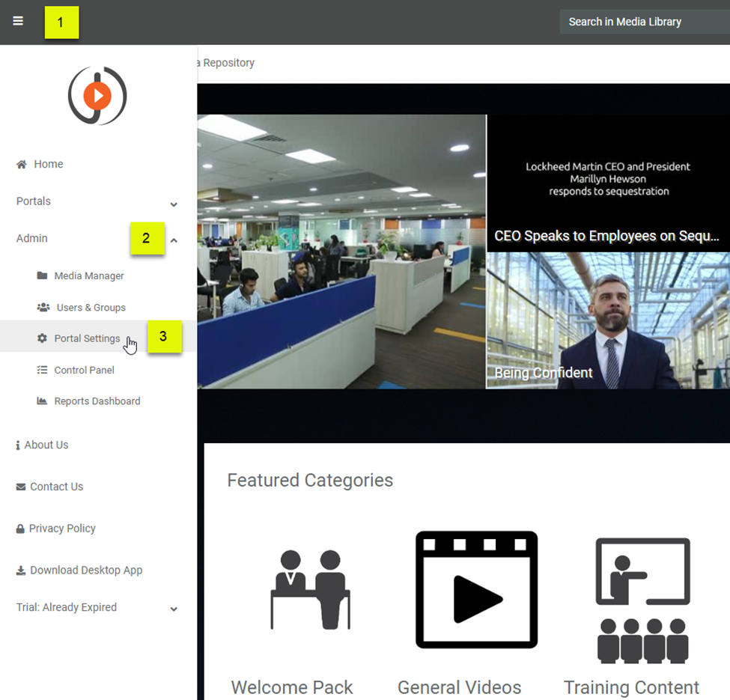The image size is (730, 700).
Task: Click the Home house icon
Action: tap(22, 165)
